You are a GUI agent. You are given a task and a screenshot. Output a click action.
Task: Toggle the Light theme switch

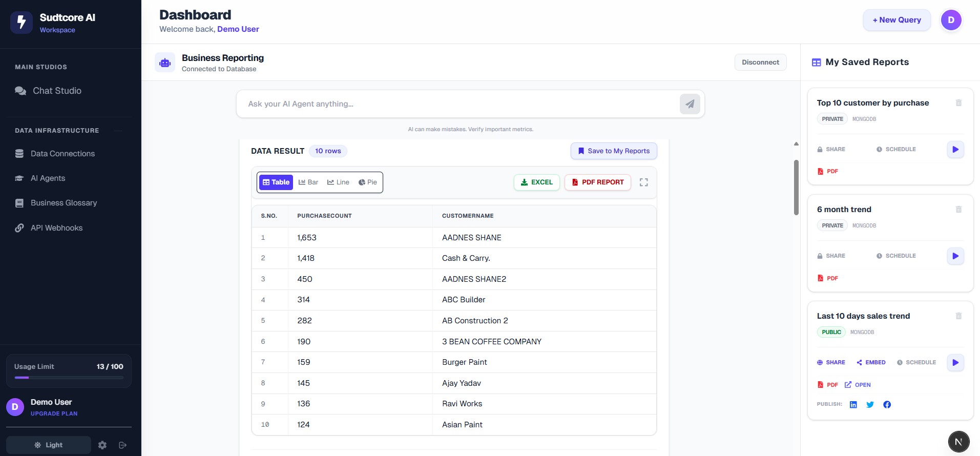point(49,445)
